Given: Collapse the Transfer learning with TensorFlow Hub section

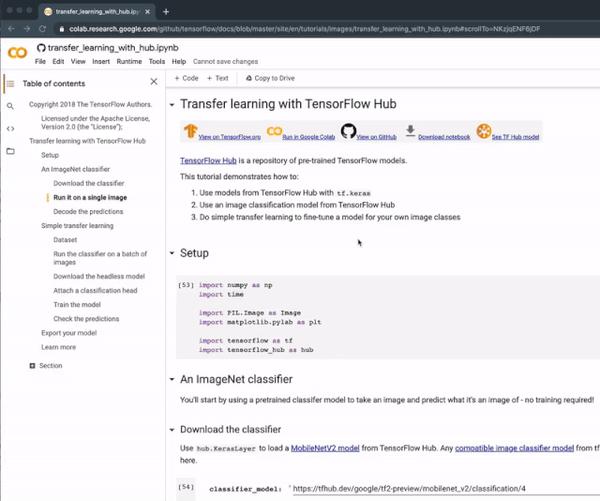Looking at the screenshot, I should pos(172,104).
